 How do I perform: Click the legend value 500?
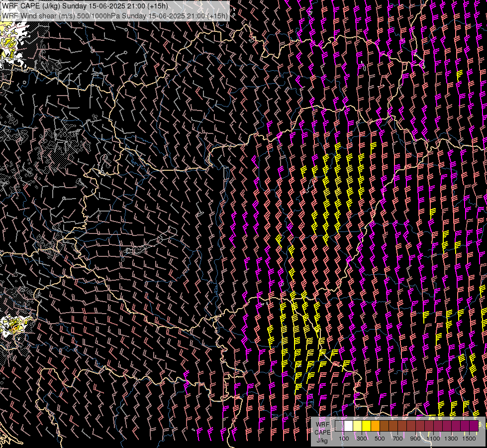tap(380, 439)
